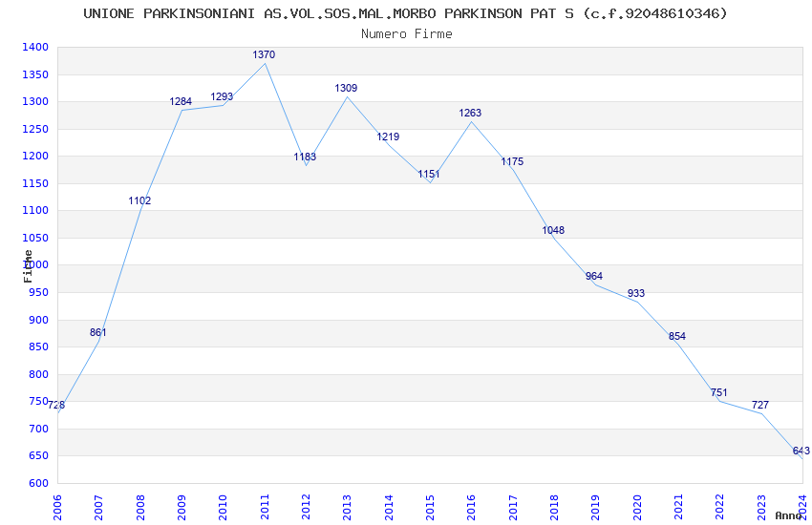Screen dimensions: 812x525
Task: Click the 2016 year label
Action: 471,508
